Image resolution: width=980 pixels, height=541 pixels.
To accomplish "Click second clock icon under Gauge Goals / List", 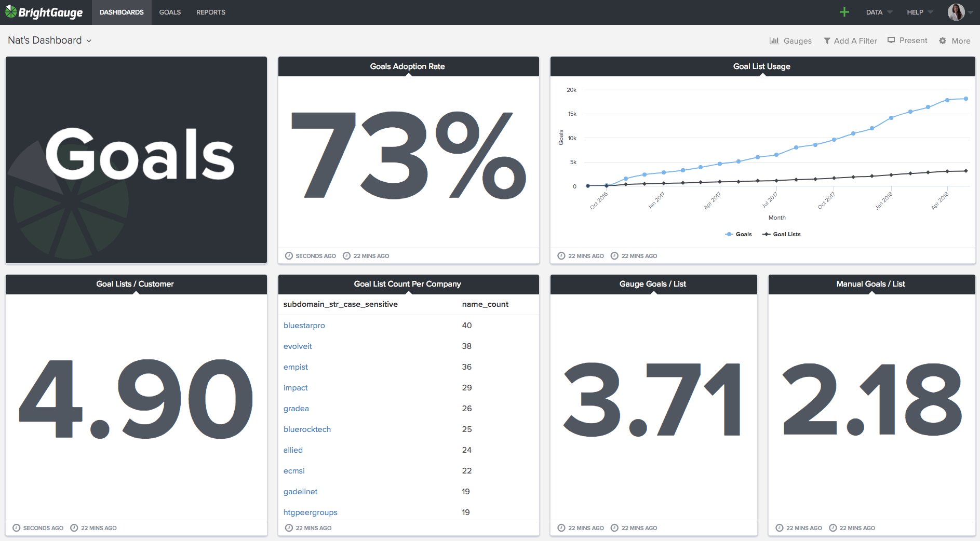I will pyautogui.click(x=615, y=528).
